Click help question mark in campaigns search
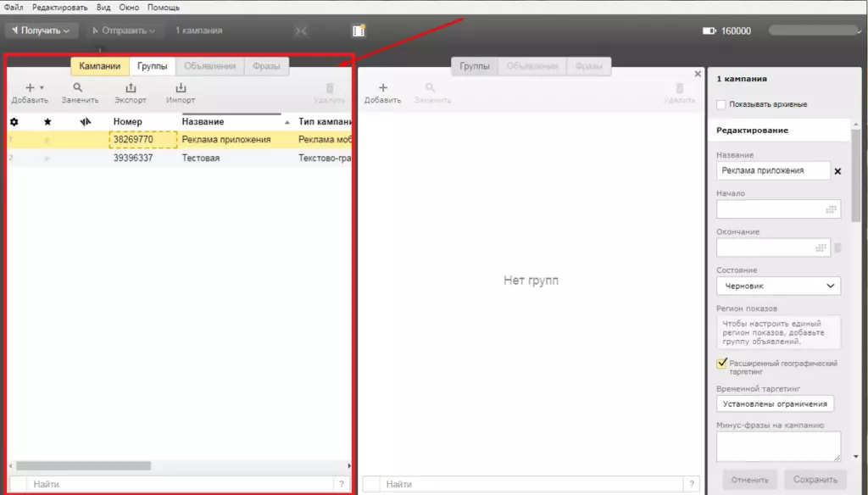The width and height of the screenshot is (868, 495). coord(342,484)
